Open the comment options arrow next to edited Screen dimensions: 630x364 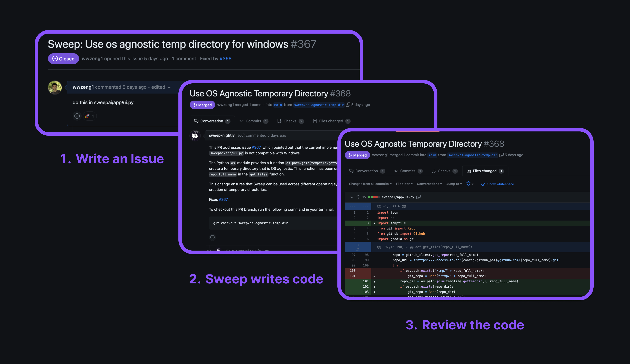(x=169, y=87)
